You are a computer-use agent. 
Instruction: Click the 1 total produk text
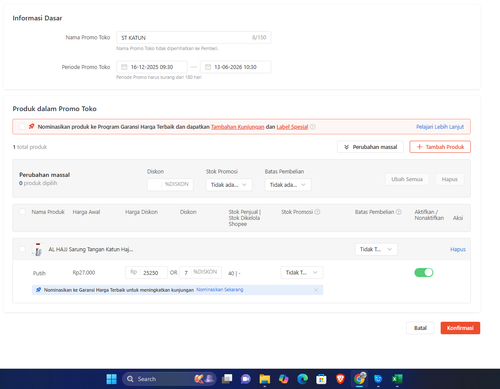tap(30, 147)
